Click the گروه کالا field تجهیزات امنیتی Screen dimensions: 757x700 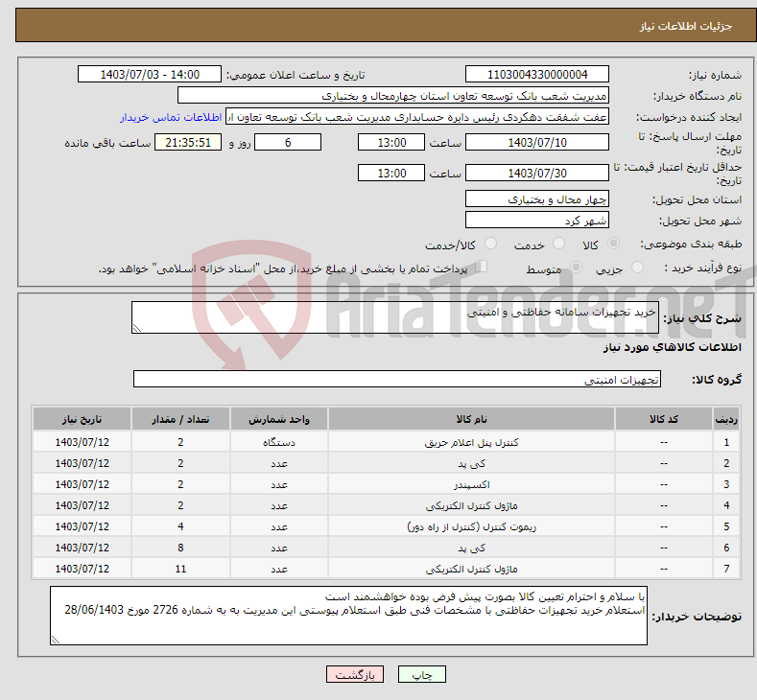click(397, 379)
